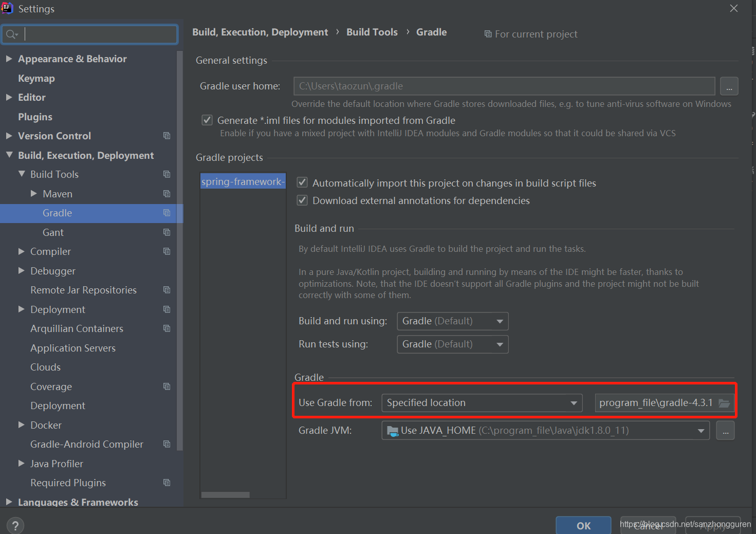Uncheck Download external annotations for dependencies

click(x=302, y=200)
